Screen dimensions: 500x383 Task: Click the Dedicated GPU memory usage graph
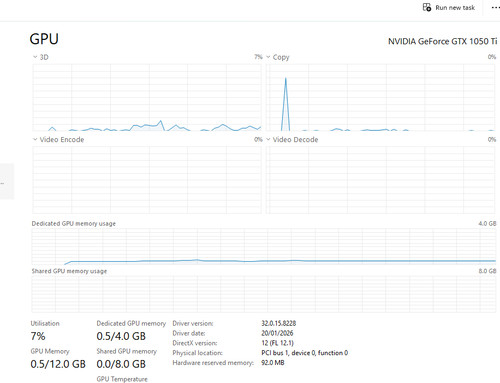[x=264, y=247]
